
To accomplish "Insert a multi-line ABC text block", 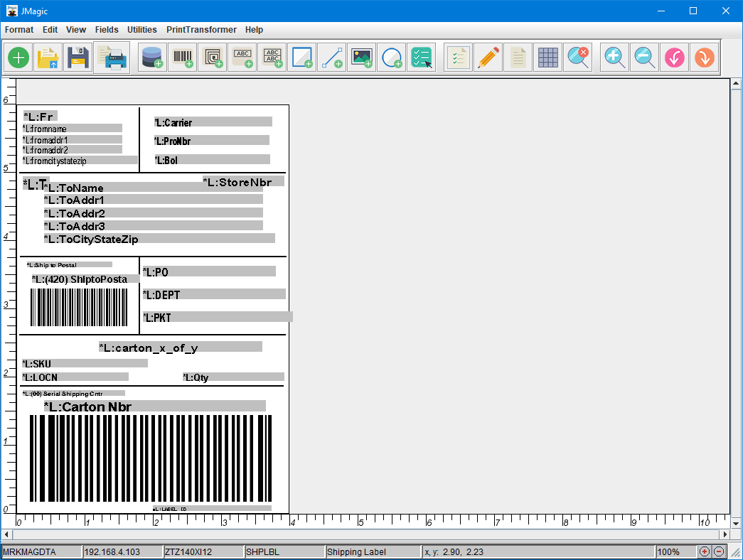I will [272, 58].
